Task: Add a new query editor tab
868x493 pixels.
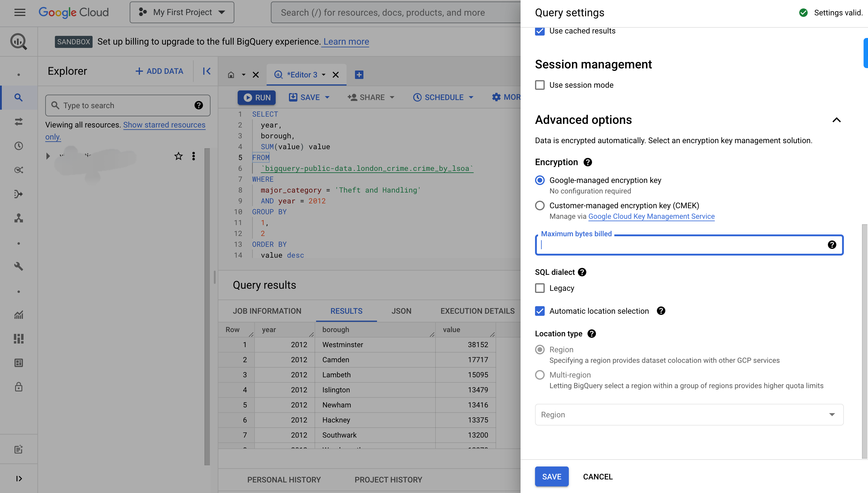Action: pos(359,75)
